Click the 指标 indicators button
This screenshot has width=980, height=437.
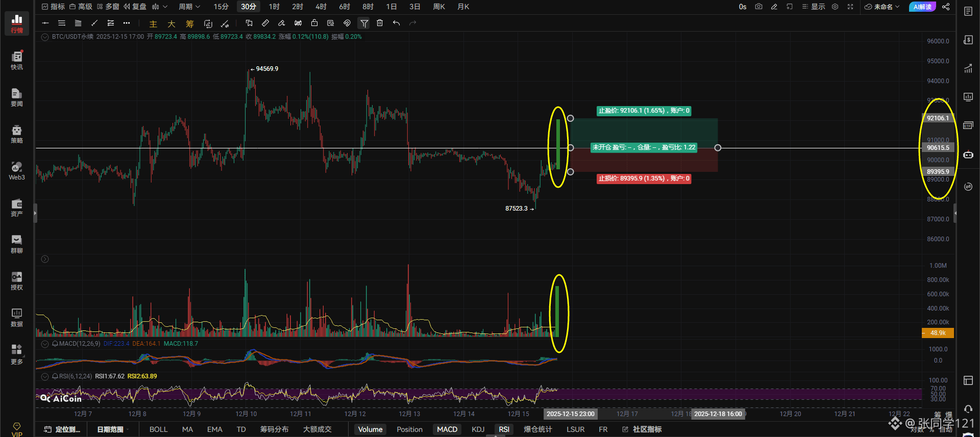(53, 7)
